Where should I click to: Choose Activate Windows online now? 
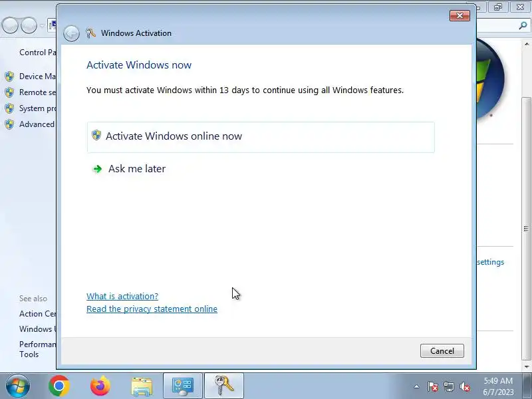261,137
